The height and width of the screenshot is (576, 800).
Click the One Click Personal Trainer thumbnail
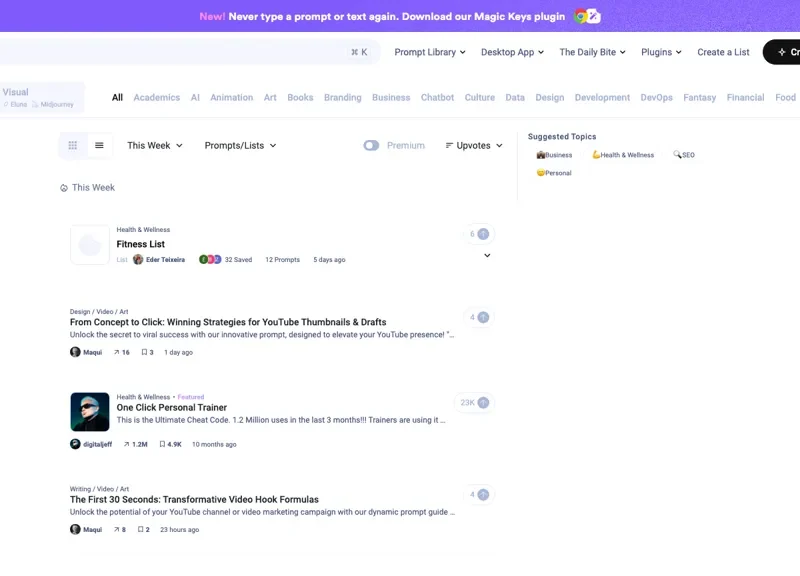(x=90, y=412)
